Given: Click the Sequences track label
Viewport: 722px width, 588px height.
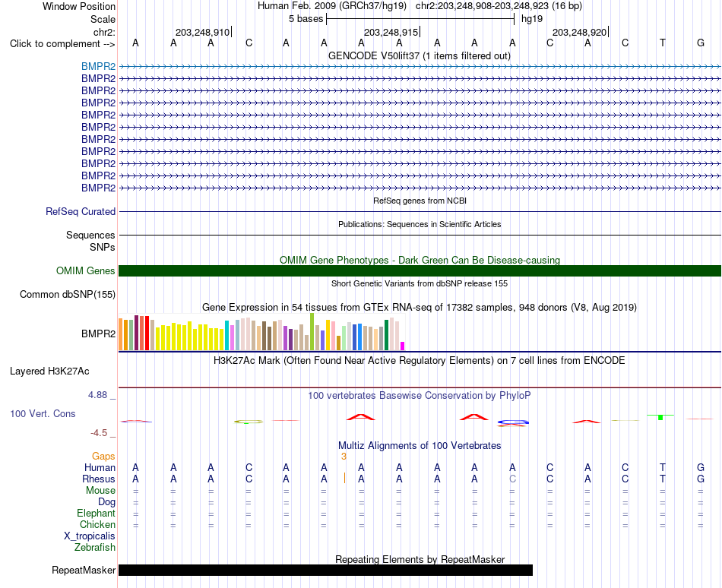Looking at the screenshot, I should [x=90, y=235].
